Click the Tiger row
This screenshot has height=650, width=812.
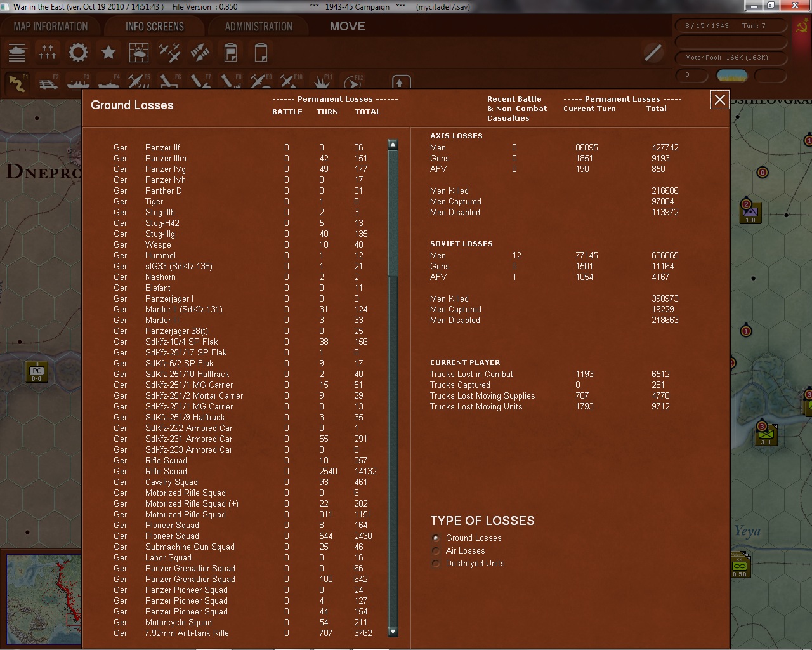click(x=241, y=202)
